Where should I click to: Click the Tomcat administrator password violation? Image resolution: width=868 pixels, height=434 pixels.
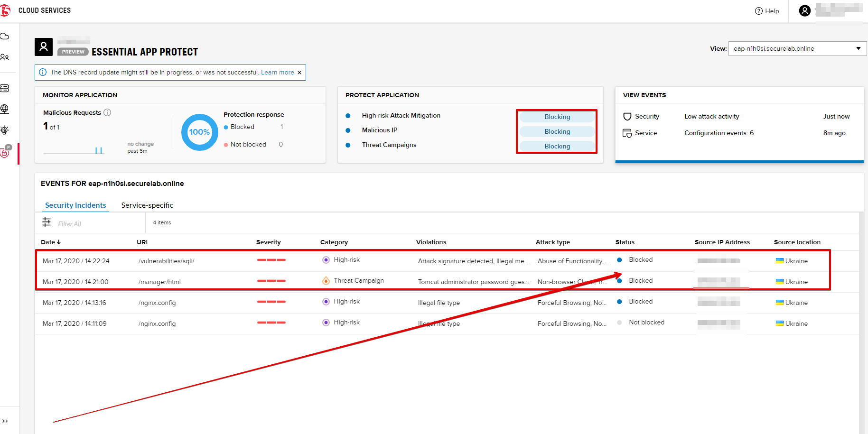[x=473, y=282]
